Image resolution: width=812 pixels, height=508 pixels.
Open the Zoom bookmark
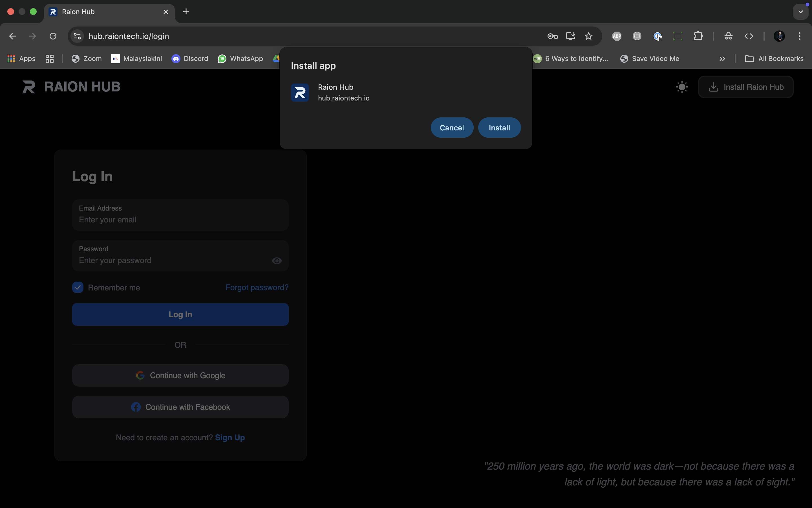tap(87, 58)
